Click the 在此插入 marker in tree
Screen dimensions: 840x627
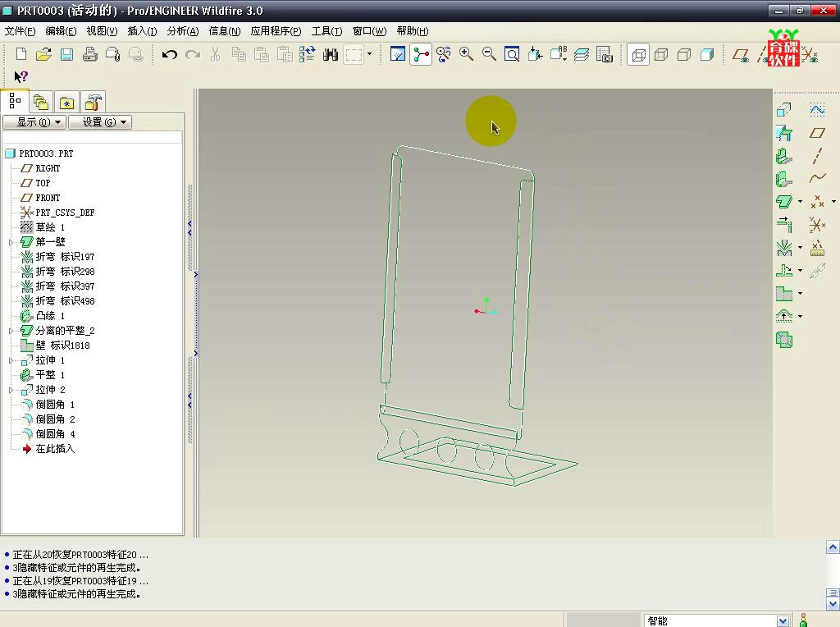coord(55,449)
